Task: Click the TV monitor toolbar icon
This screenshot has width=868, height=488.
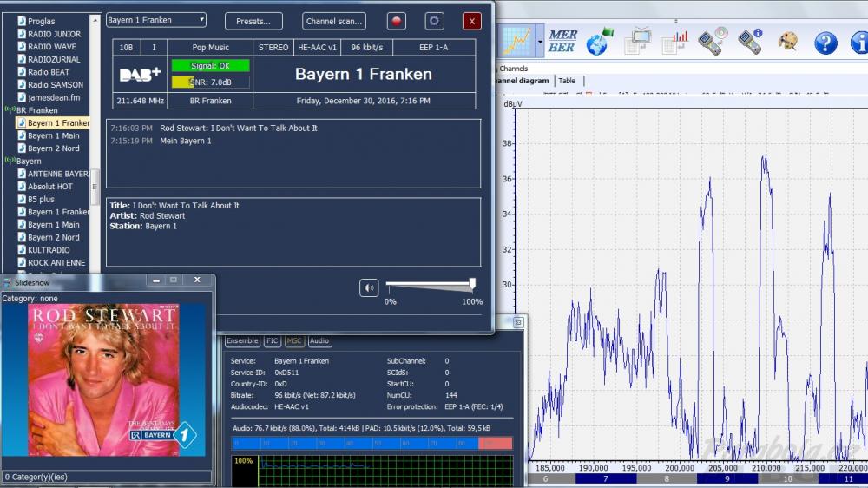Action: point(638,42)
